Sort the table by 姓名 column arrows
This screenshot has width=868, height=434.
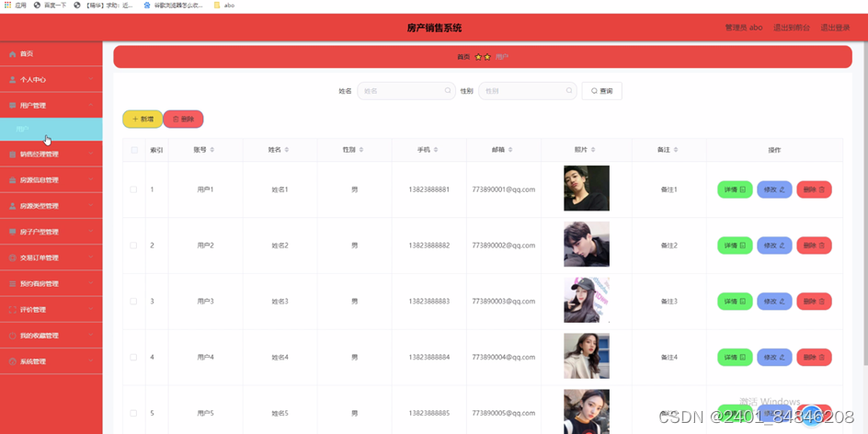(287, 150)
